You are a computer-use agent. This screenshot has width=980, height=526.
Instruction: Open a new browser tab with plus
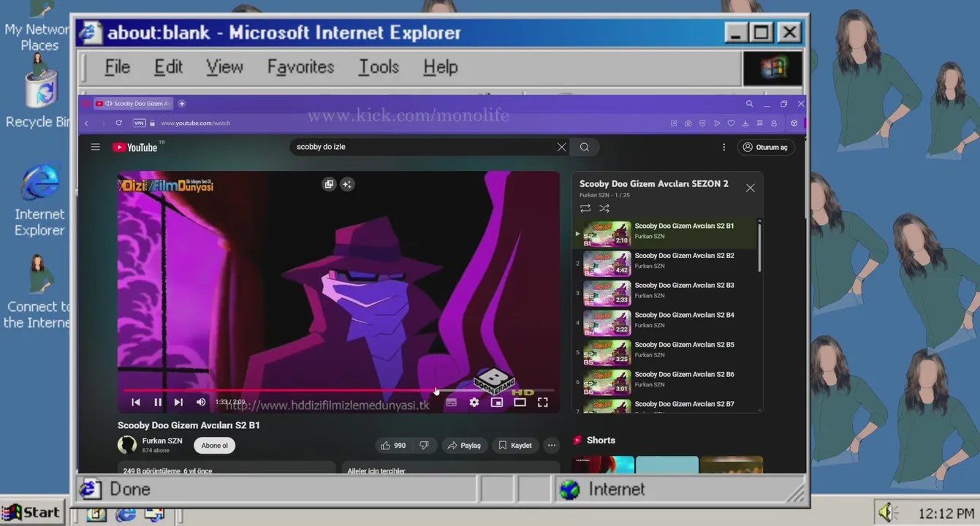click(182, 104)
